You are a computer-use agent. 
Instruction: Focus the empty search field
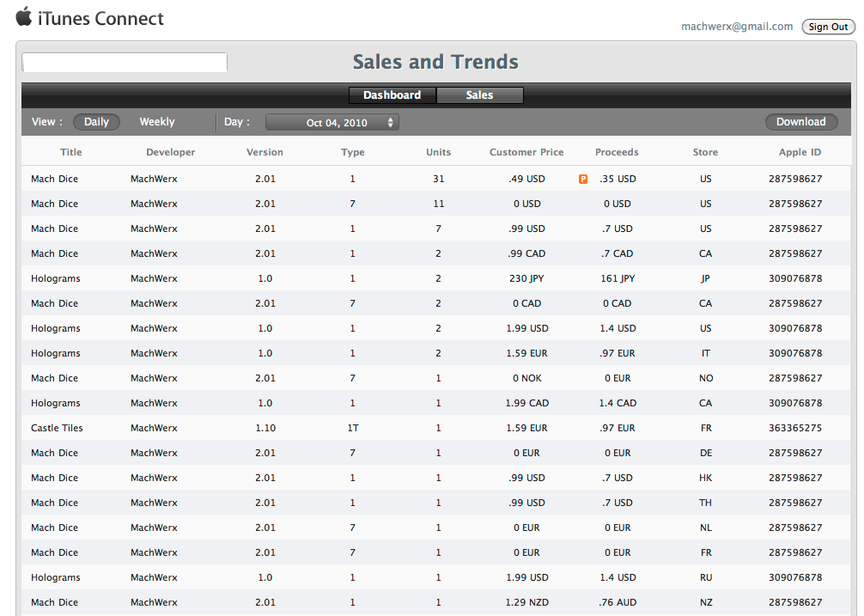click(x=125, y=62)
